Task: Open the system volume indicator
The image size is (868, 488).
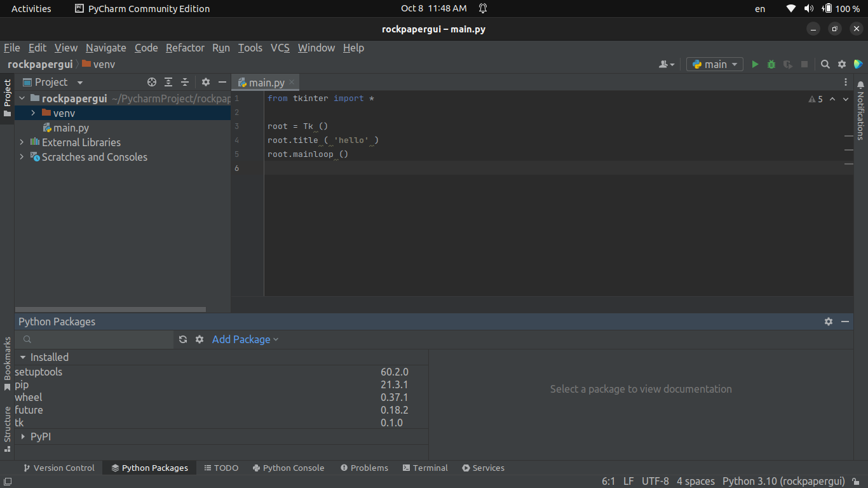Action: tap(809, 8)
